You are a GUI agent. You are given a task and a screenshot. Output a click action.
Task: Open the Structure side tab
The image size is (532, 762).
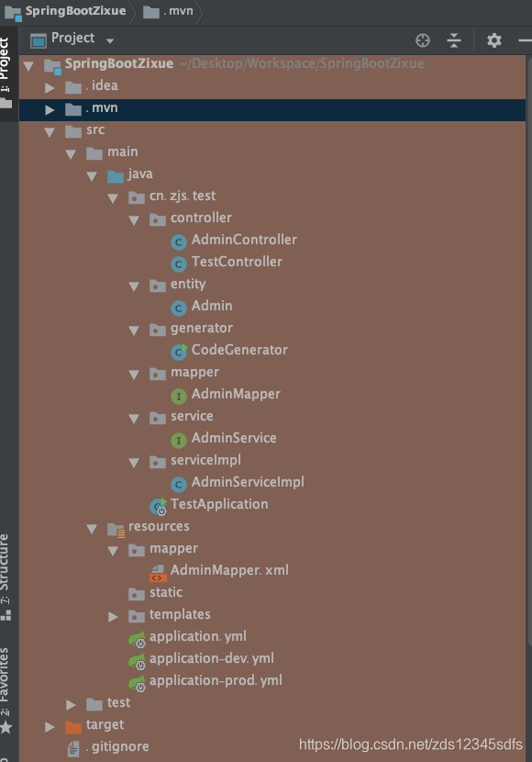pyautogui.click(x=6, y=577)
